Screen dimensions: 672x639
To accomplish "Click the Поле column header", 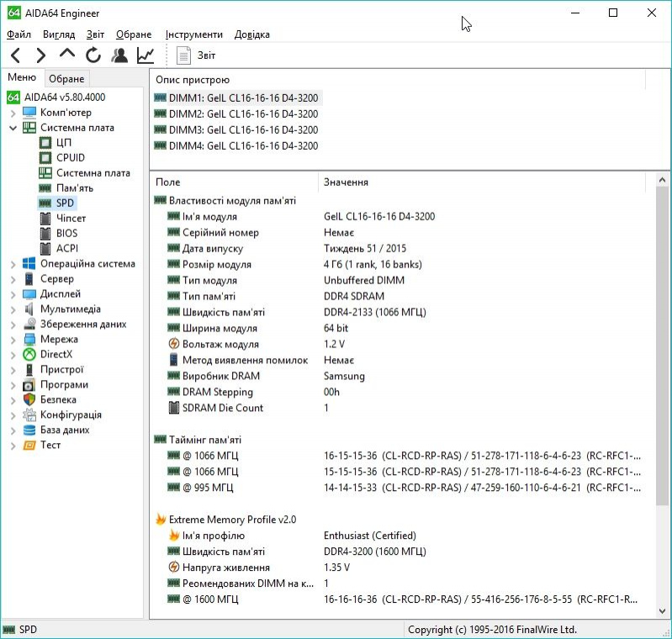I will [234, 182].
